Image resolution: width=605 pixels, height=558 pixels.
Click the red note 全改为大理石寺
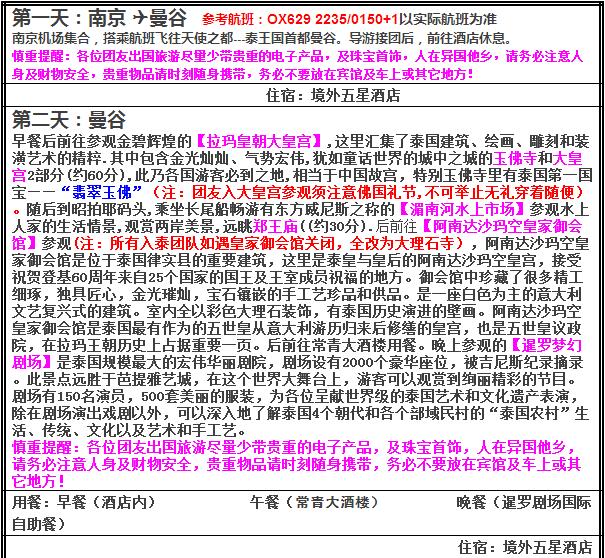(x=402, y=243)
